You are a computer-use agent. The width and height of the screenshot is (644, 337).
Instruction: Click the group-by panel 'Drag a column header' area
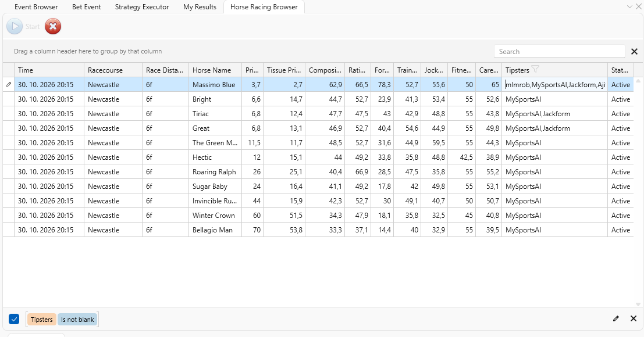click(x=88, y=52)
